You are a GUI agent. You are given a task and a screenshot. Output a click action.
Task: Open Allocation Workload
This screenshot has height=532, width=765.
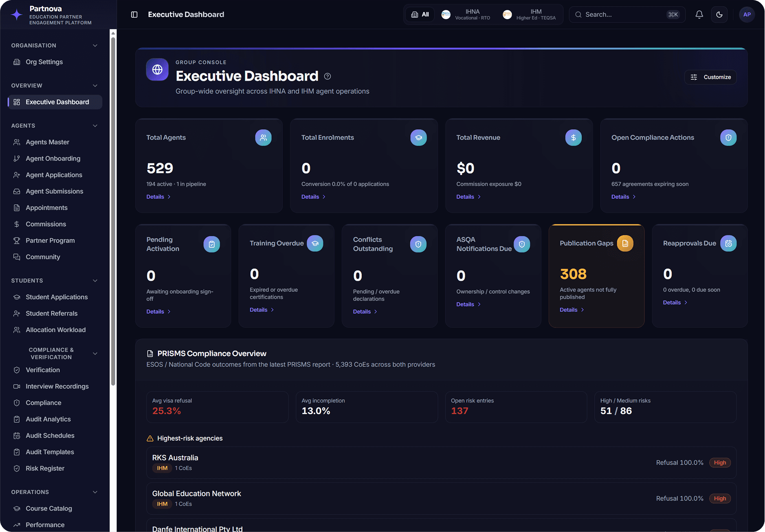coord(55,330)
